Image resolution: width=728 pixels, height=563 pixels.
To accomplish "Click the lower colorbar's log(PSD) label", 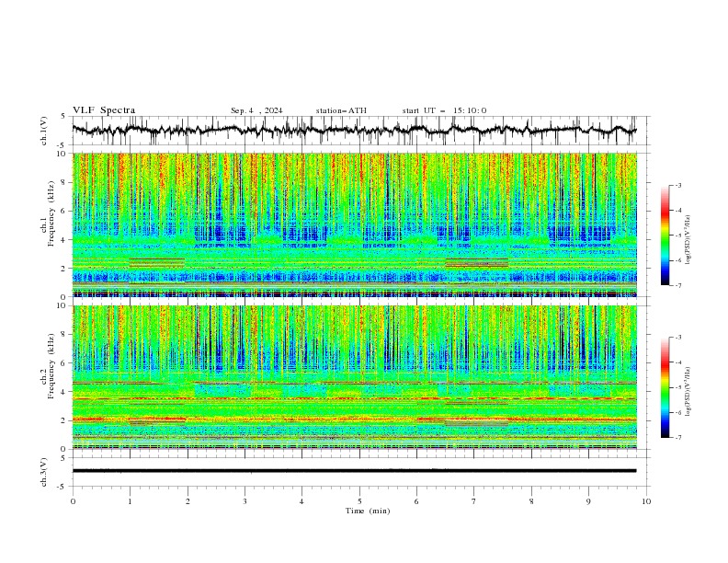I will coord(688,391).
